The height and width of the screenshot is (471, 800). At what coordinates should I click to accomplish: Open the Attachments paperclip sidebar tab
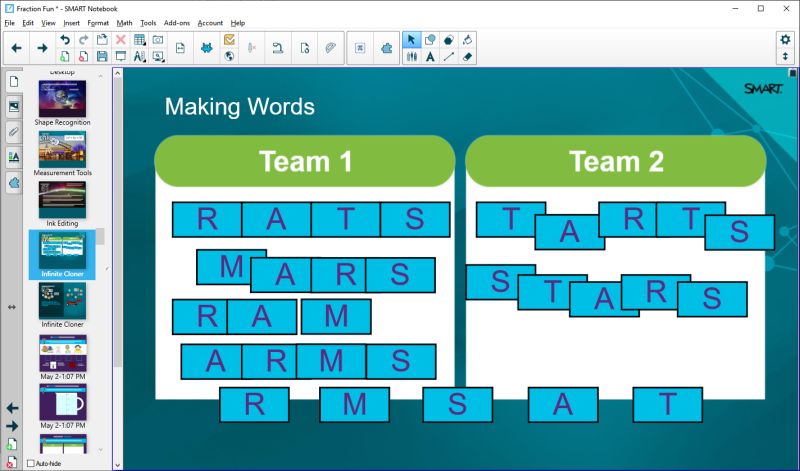14,132
